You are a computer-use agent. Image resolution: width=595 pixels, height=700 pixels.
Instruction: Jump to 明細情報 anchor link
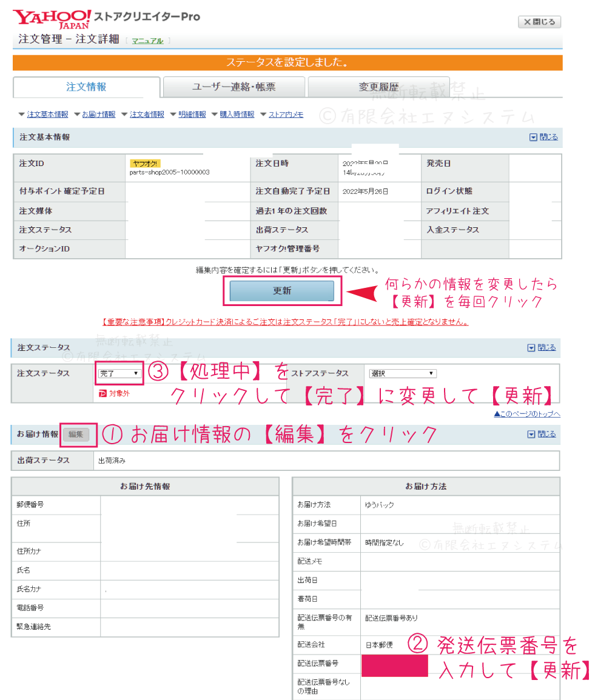[192, 115]
